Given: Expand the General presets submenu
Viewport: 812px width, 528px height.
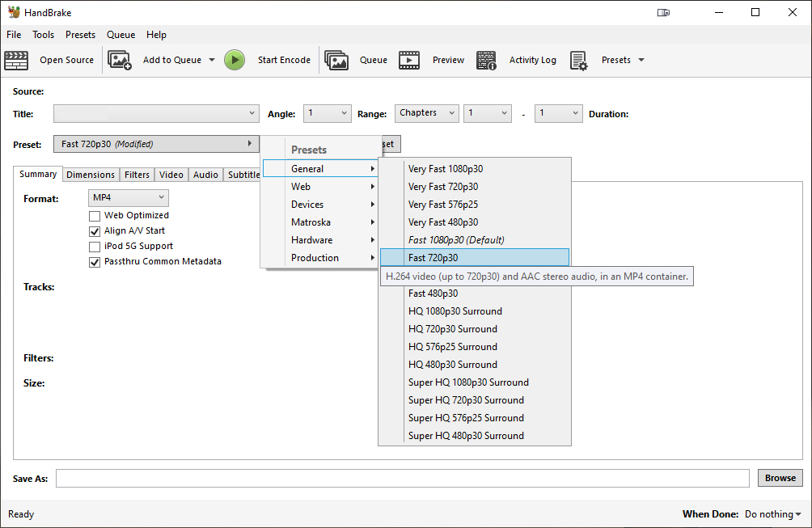Looking at the screenshot, I should pos(320,169).
